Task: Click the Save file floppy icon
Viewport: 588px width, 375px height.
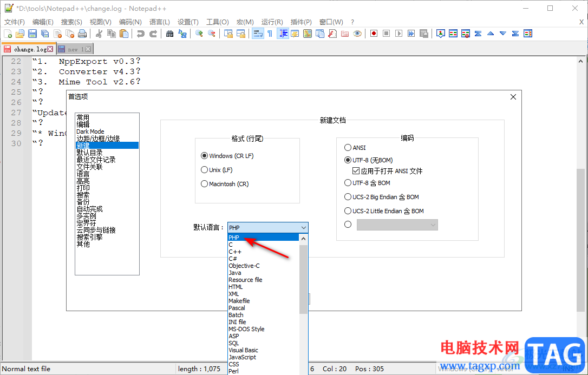Action: [32, 34]
